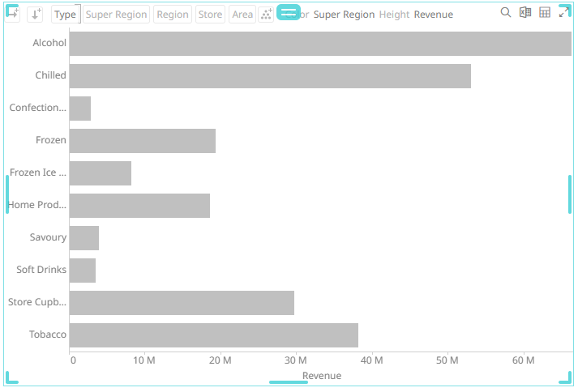Click the right edge resize handle

(570, 194)
